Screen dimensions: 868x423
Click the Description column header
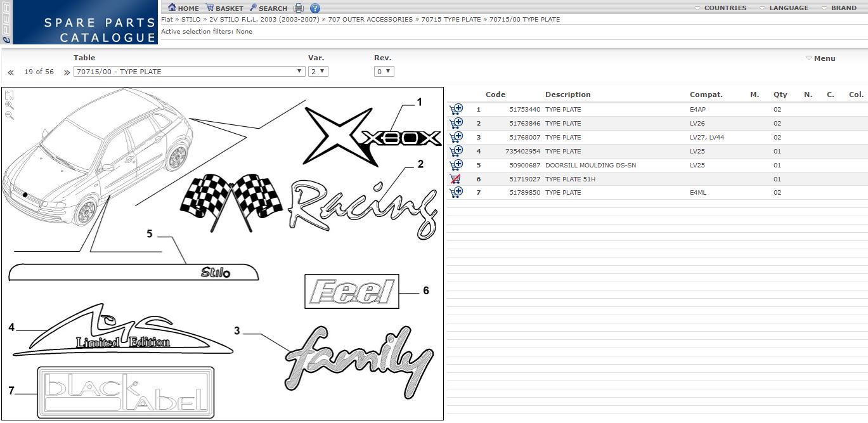[x=568, y=94]
